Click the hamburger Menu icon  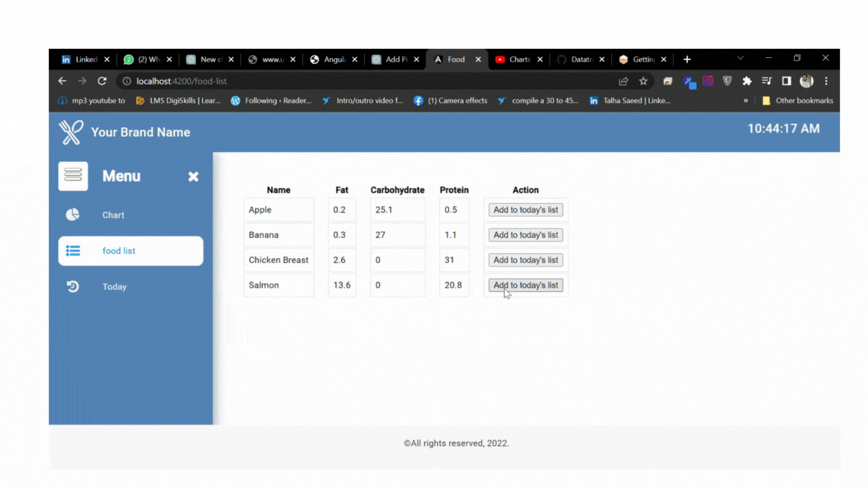point(73,175)
